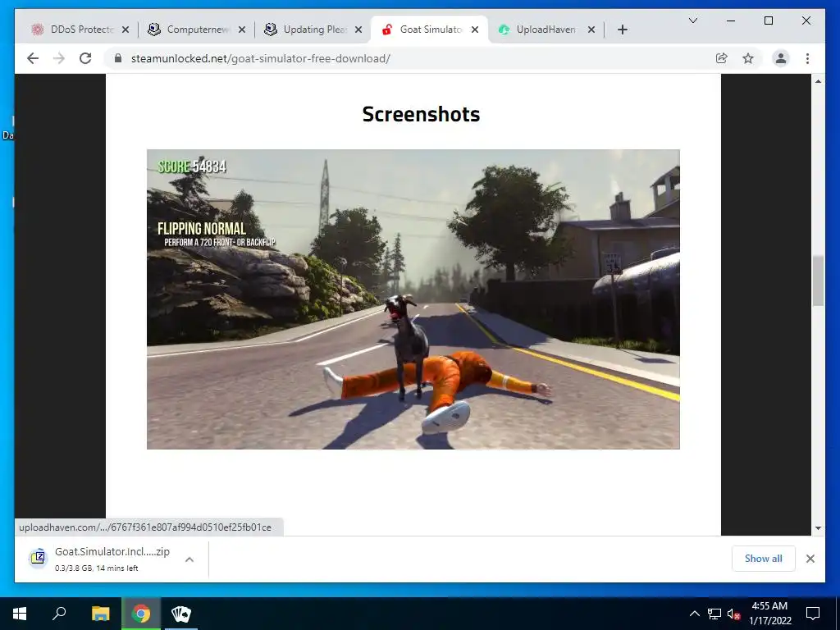840x630 pixels.
Task: Bookmark this page with the star
Action: [x=748, y=58]
